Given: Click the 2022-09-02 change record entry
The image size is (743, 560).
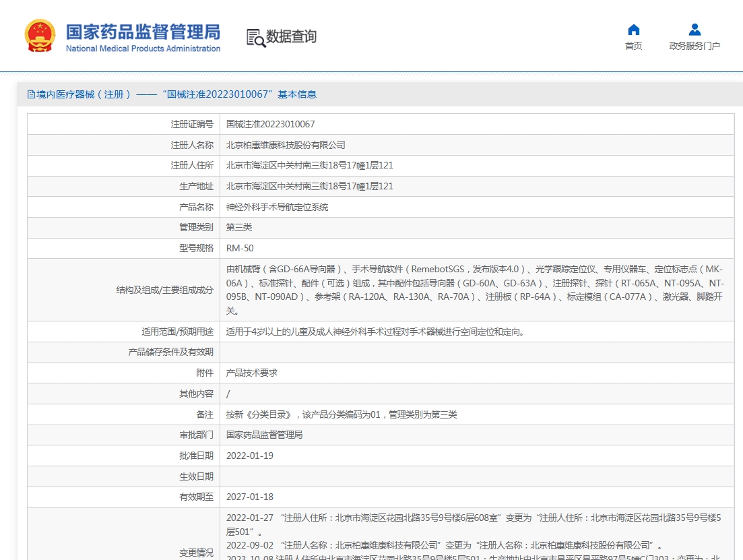Looking at the screenshot, I should (x=444, y=545).
